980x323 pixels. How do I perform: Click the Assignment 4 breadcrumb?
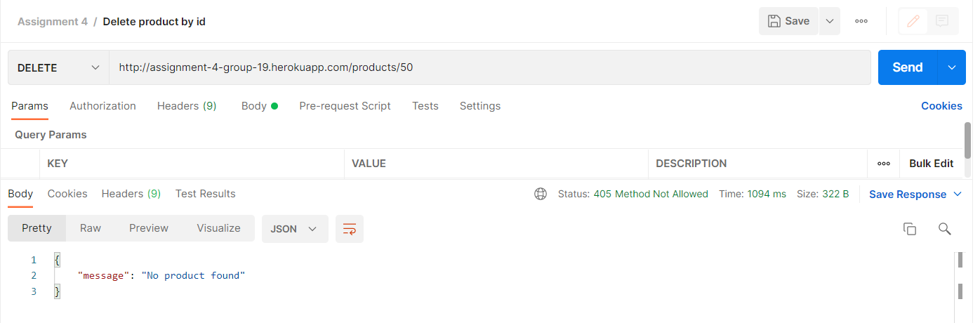click(53, 21)
